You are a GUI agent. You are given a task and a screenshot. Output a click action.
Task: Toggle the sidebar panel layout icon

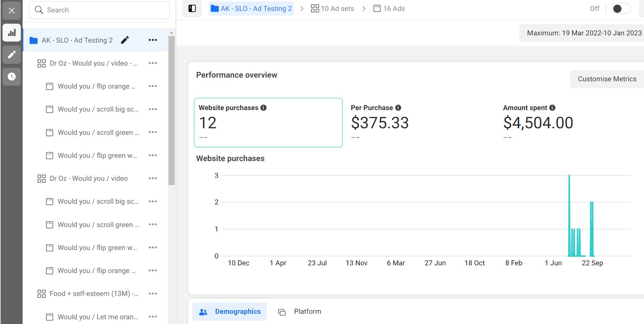click(192, 9)
